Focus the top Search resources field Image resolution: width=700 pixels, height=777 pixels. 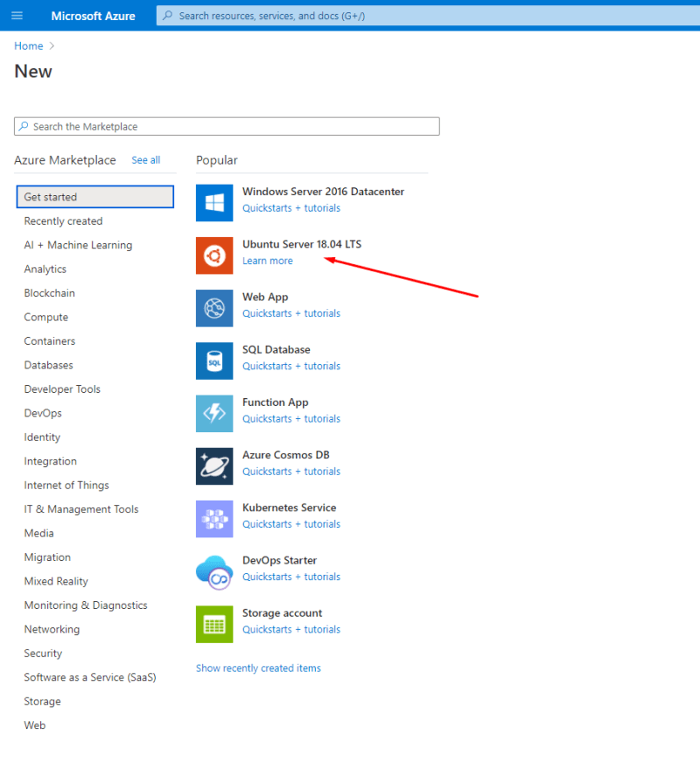click(428, 16)
